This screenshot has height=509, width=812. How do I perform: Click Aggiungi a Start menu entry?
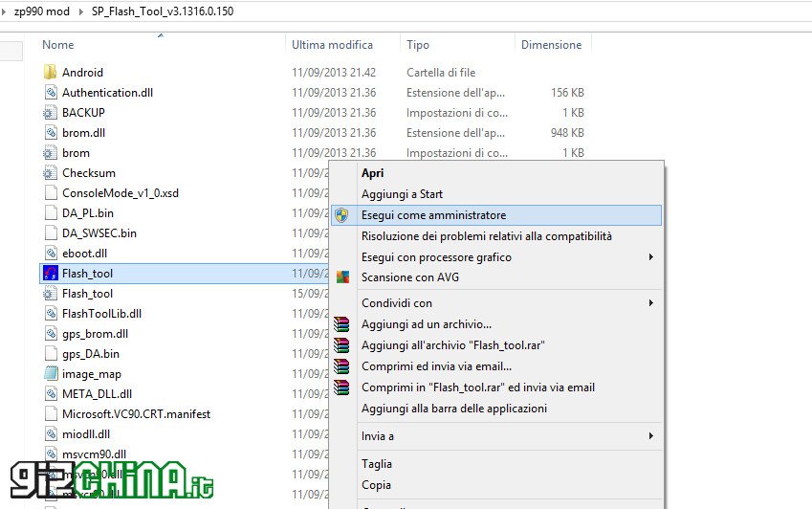(402, 194)
